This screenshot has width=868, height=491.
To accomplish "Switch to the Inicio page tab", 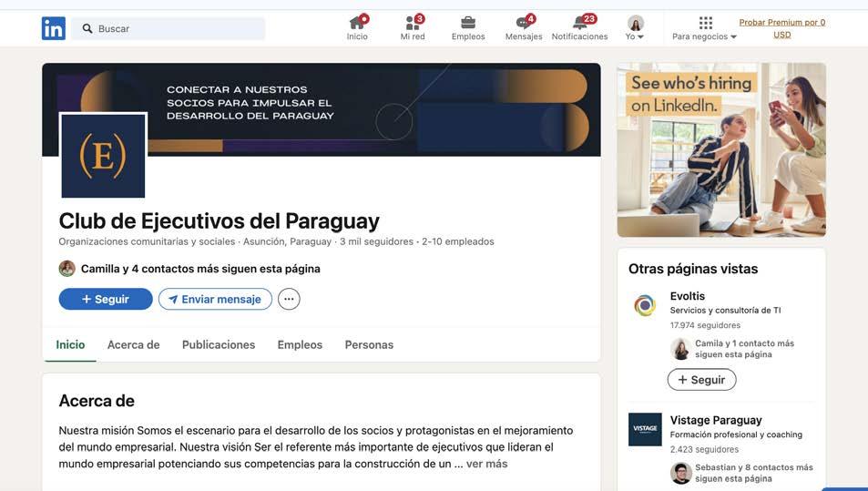I will (70, 345).
